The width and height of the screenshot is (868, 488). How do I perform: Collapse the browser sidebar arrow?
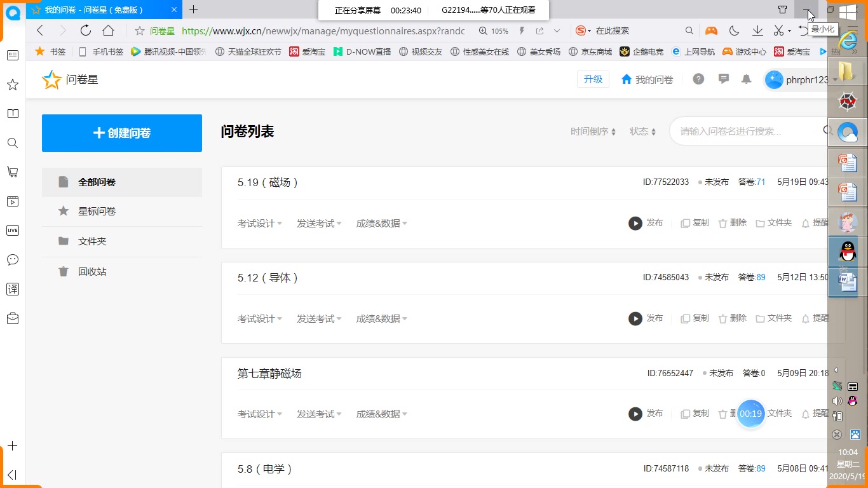(13, 475)
